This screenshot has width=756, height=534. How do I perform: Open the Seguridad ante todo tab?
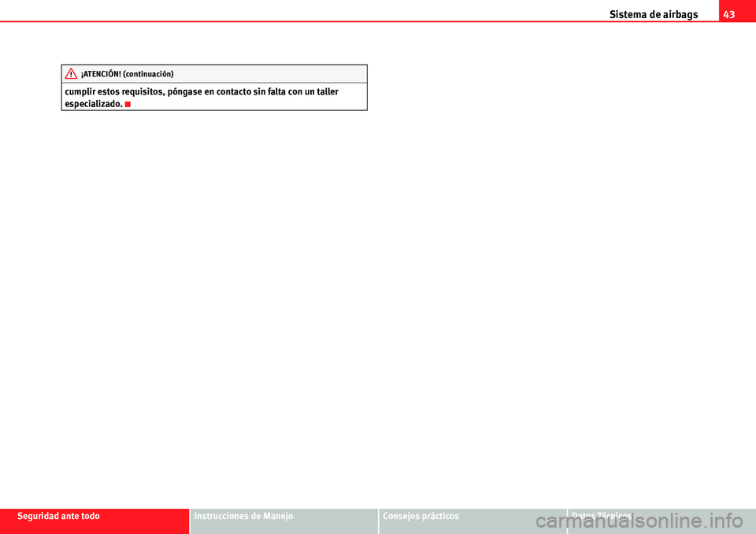94,521
